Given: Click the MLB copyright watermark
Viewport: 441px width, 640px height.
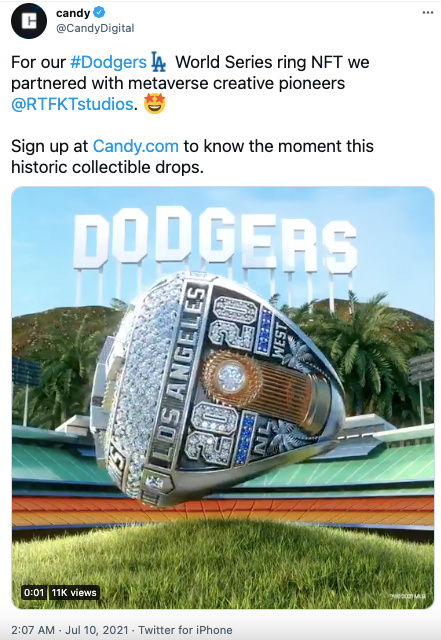Looking at the screenshot, I should click(408, 596).
